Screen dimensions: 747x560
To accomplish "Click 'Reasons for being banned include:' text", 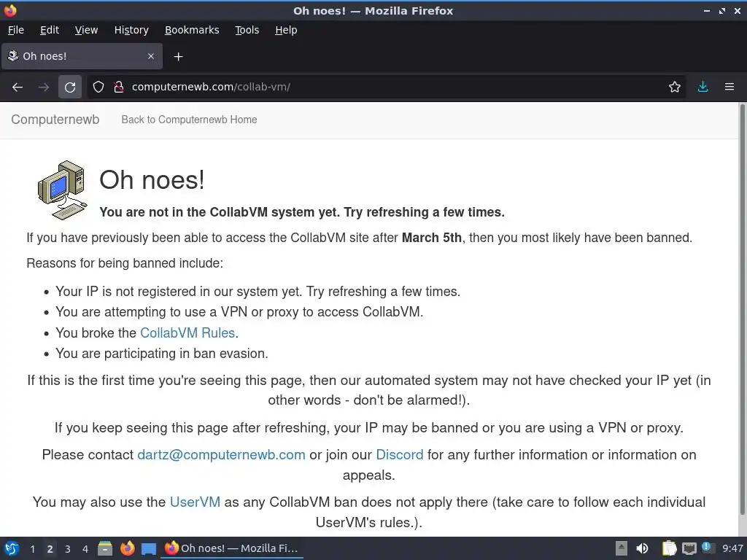I will [125, 263].
